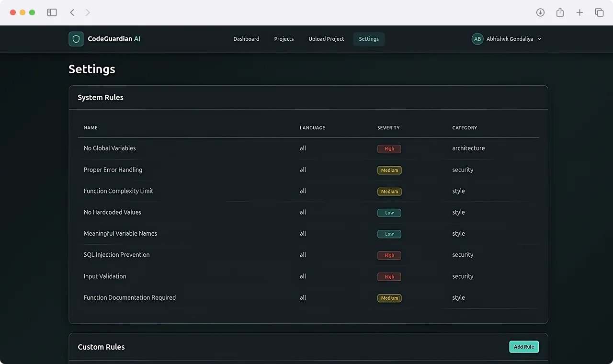
Task: Click Medium badge for Function Documentation Required
Action: coord(389,298)
